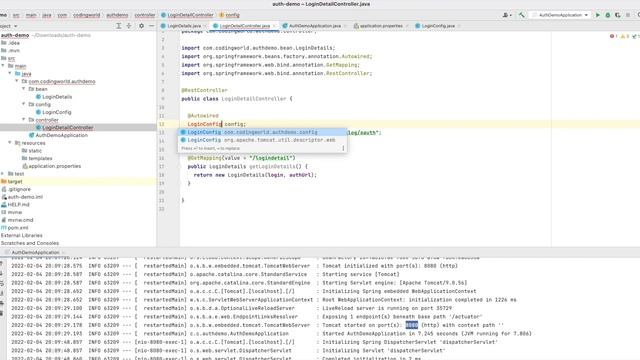
Task: Select the static folder under resources
Action: point(32,151)
